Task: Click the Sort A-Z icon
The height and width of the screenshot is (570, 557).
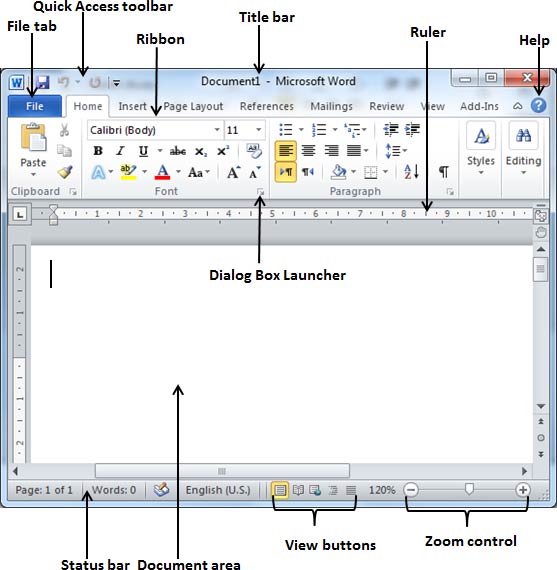Action: [412, 172]
